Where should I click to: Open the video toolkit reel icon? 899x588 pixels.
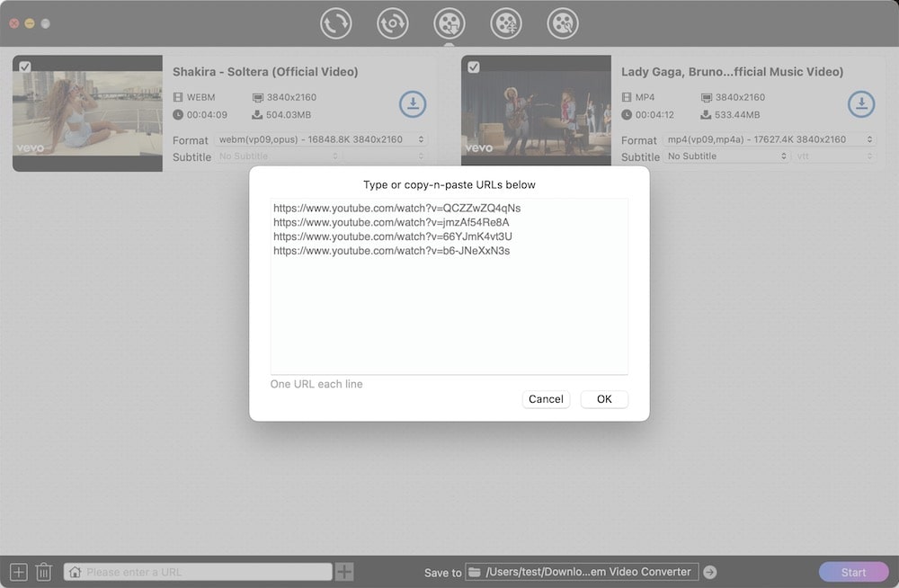tap(506, 23)
